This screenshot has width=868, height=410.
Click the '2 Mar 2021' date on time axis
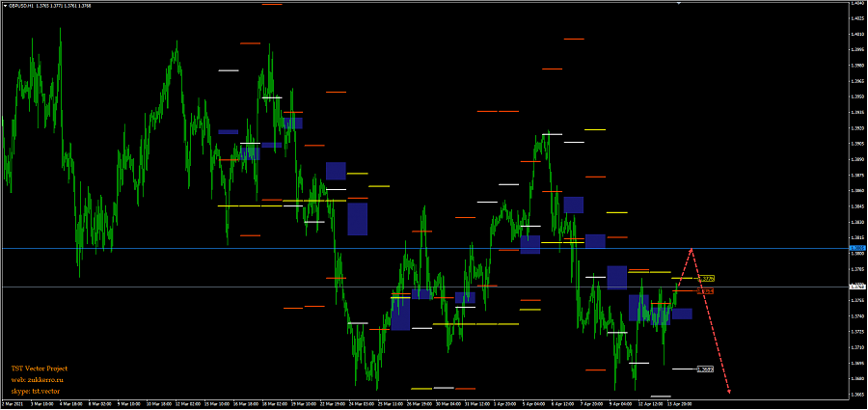(14, 403)
